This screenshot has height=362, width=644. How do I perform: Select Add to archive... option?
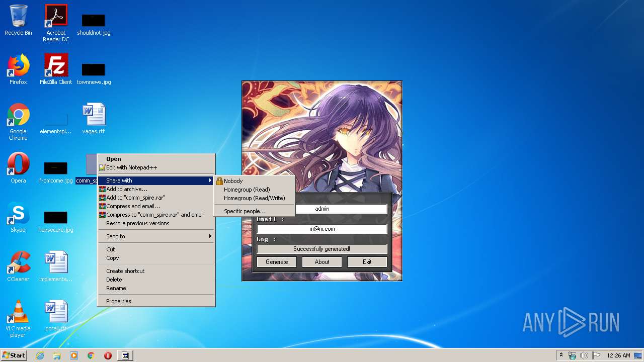point(156,189)
